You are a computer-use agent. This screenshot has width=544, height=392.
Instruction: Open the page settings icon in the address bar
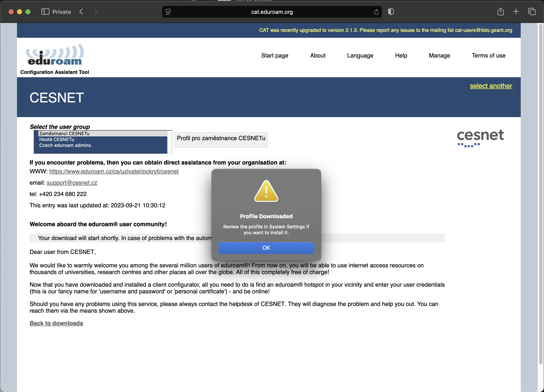168,12
